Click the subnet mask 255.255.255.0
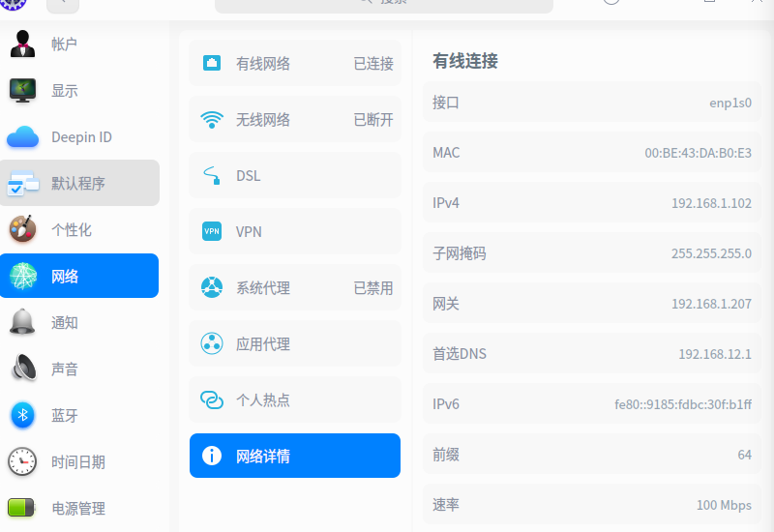This screenshot has width=774, height=532. 711,253
